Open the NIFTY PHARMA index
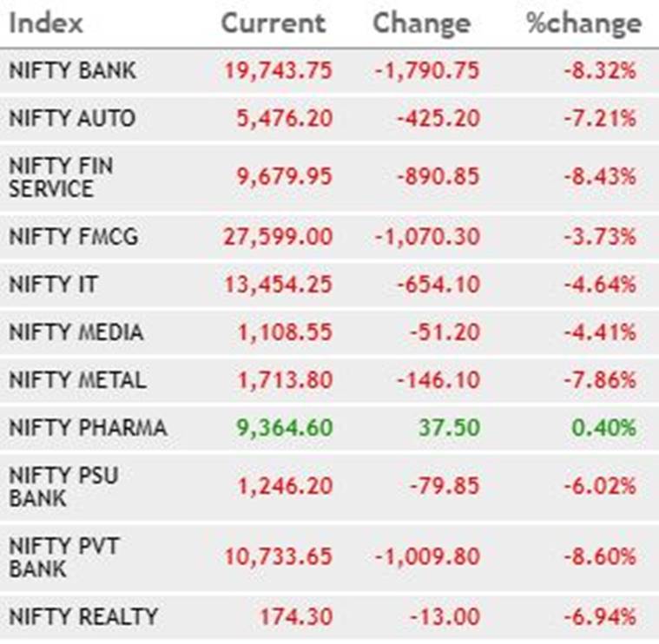The image size is (659, 644). point(87,428)
